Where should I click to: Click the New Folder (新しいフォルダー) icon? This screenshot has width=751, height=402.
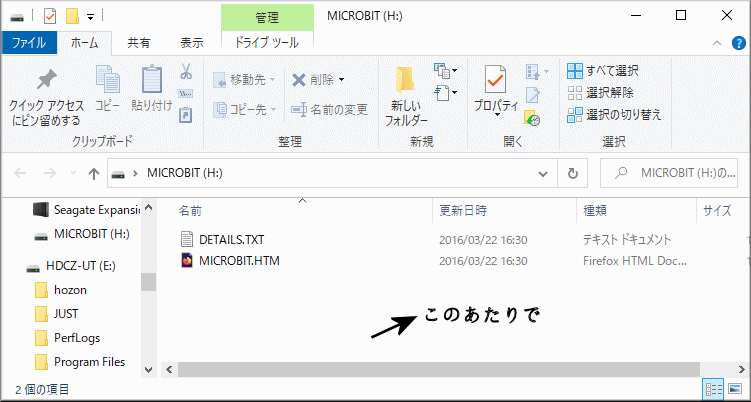click(405, 80)
